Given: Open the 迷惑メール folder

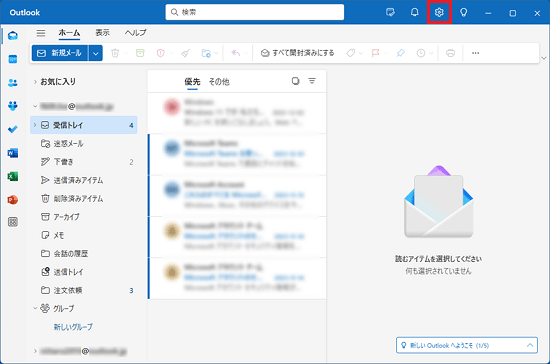Looking at the screenshot, I should [x=84, y=143].
